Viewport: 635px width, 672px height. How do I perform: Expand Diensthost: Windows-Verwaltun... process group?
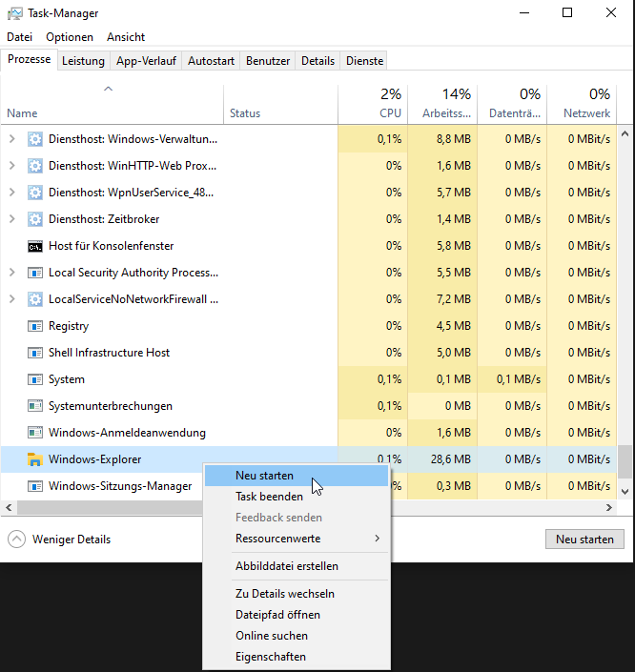[x=12, y=139]
